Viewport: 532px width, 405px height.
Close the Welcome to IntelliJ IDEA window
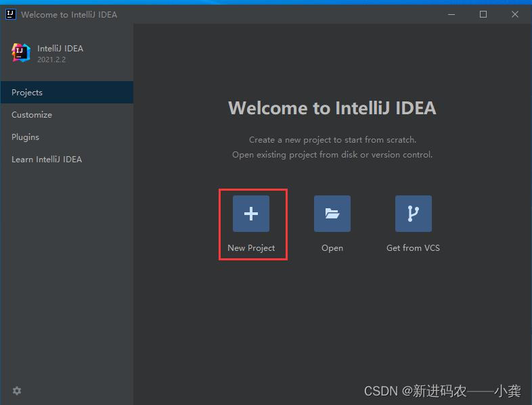click(x=514, y=14)
